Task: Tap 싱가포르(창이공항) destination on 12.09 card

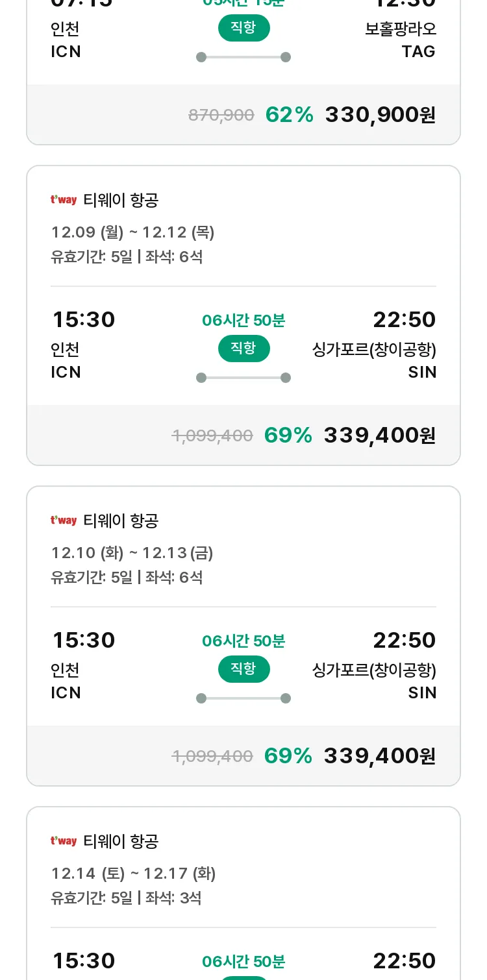Action: coord(374,350)
